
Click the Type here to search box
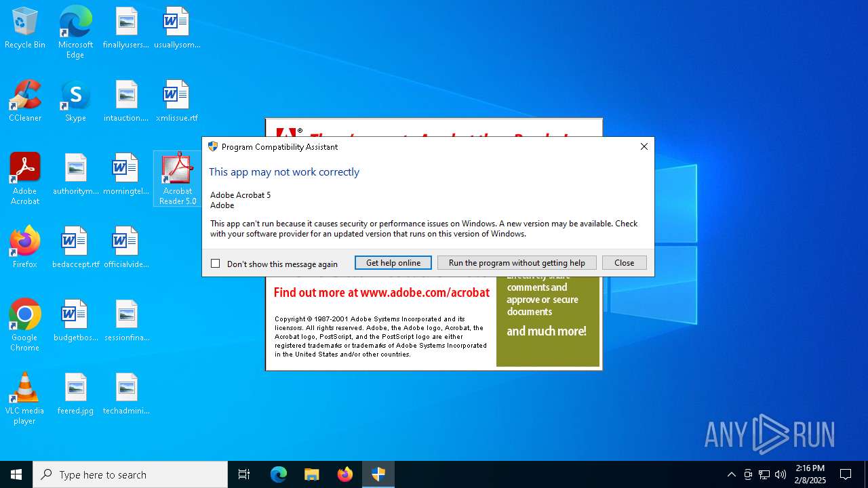coord(130,474)
